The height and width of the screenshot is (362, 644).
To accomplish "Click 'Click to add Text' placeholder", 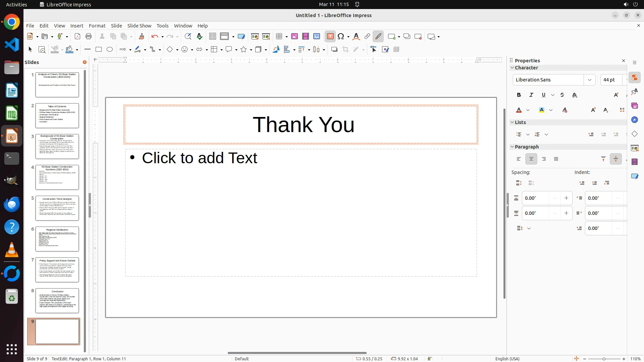I will 200,158.
